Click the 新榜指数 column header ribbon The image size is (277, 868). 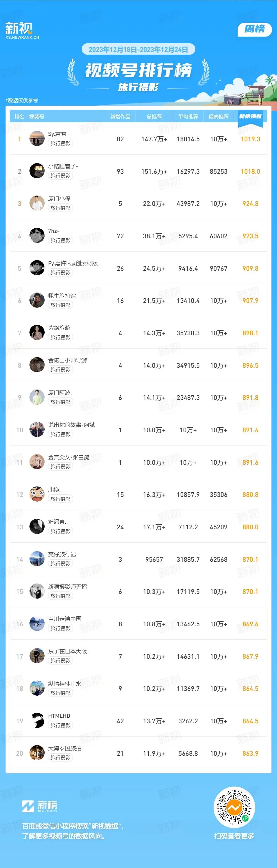pos(250,118)
